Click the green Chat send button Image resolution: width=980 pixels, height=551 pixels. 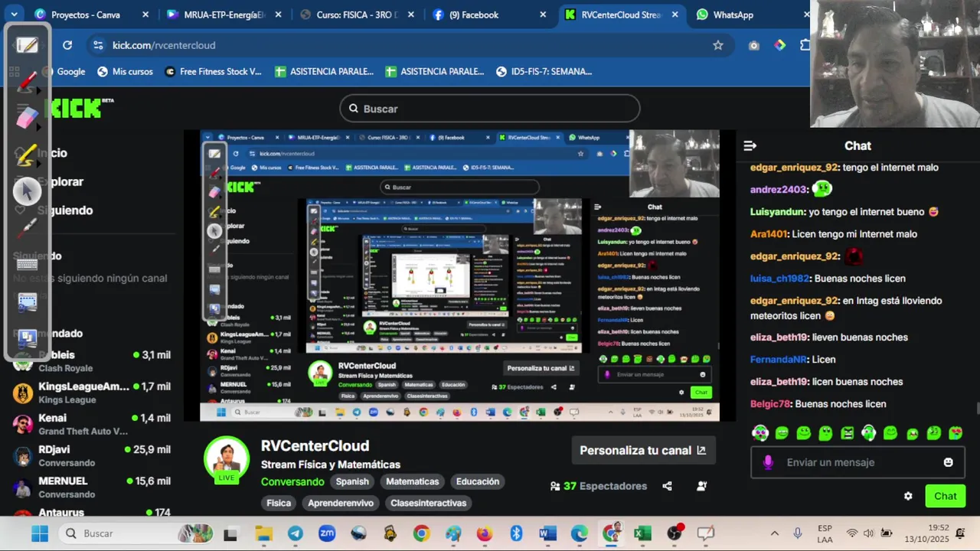point(946,496)
